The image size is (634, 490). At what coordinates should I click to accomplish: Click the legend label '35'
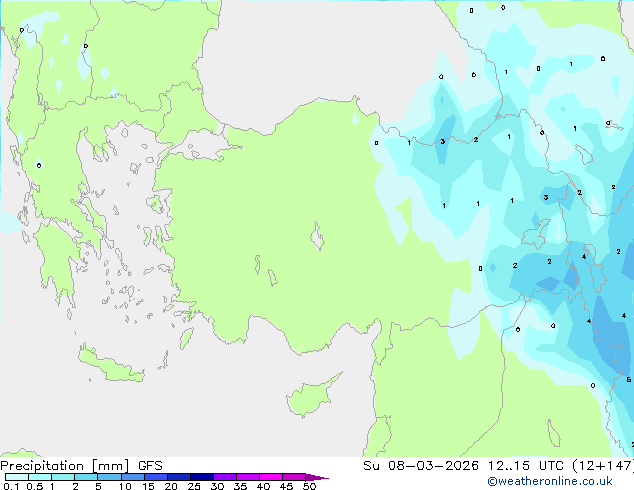pyautogui.click(x=240, y=486)
